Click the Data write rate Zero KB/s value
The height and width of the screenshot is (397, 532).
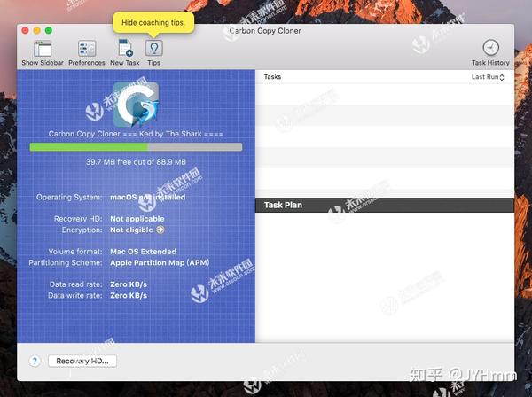click(129, 296)
